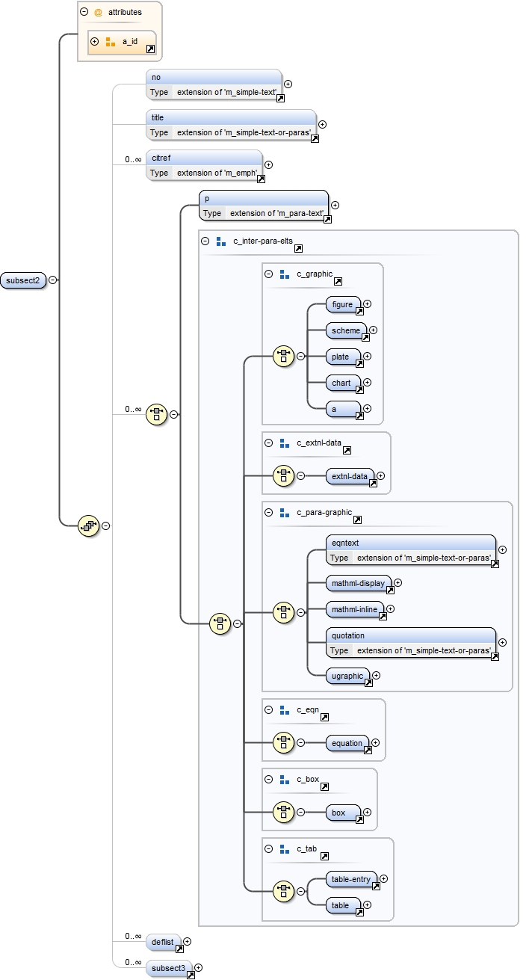Viewport: 532px width, 980px height.
Task: Click the link arrow on c_inter-para-elts group
Action: [298, 247]
